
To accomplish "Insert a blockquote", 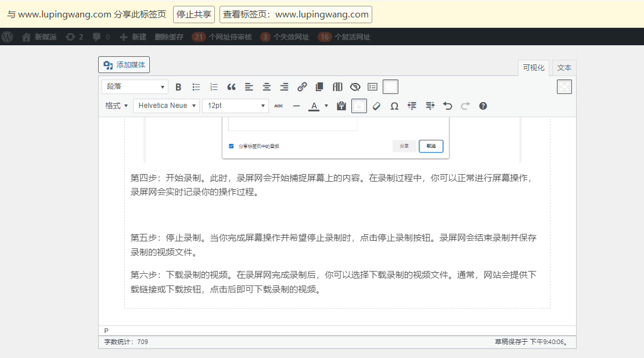I will 231,86.
